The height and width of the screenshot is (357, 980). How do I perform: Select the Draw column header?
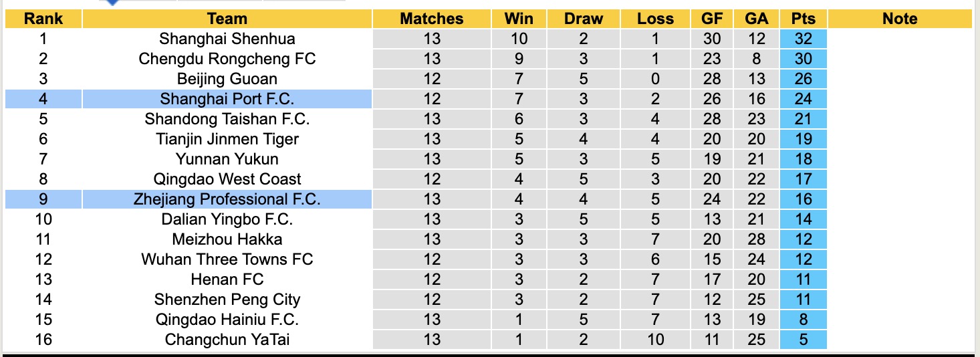(583, 19)
